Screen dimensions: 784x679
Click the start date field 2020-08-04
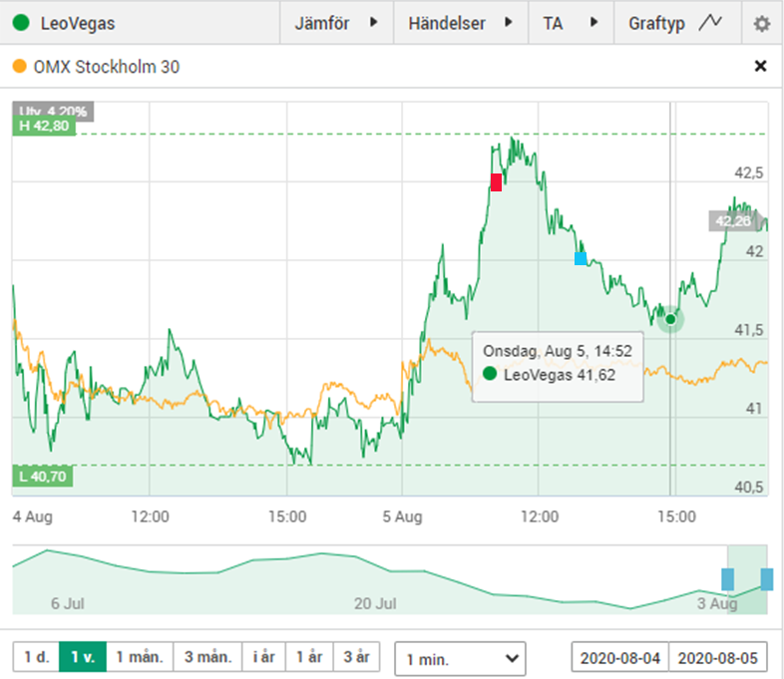[x=620, y=657]
